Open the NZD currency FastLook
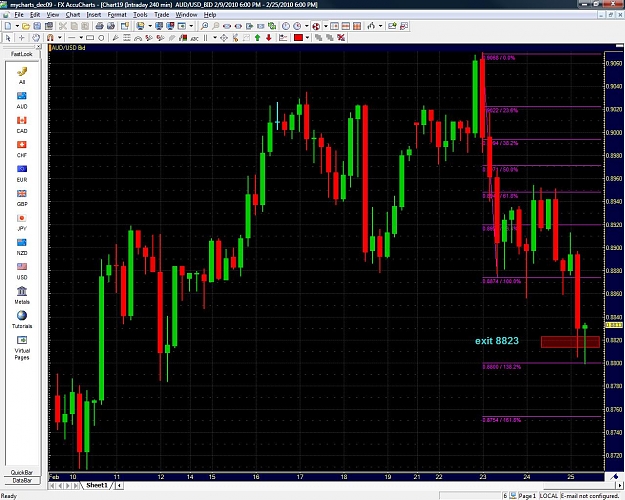The height and width of the screenshot is (500, 625). 22,247
